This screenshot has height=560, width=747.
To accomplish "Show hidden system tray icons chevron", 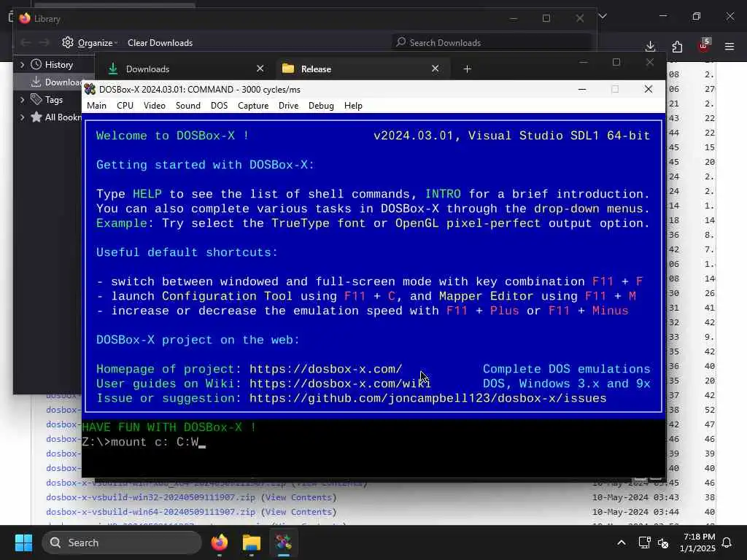I will [622, 542].
